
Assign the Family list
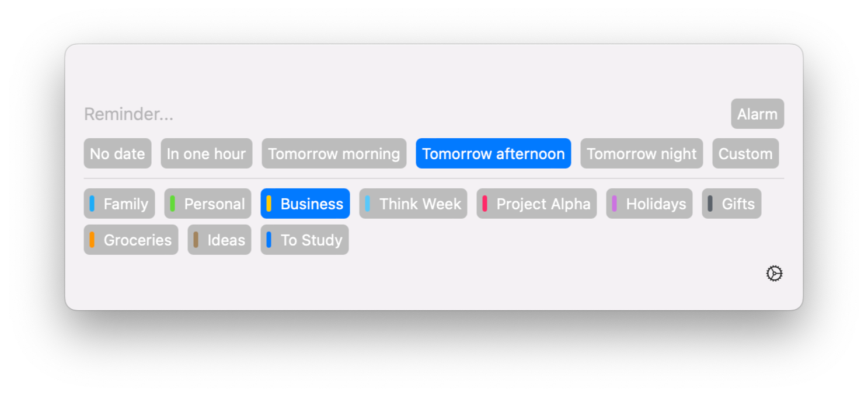[120, 204]
